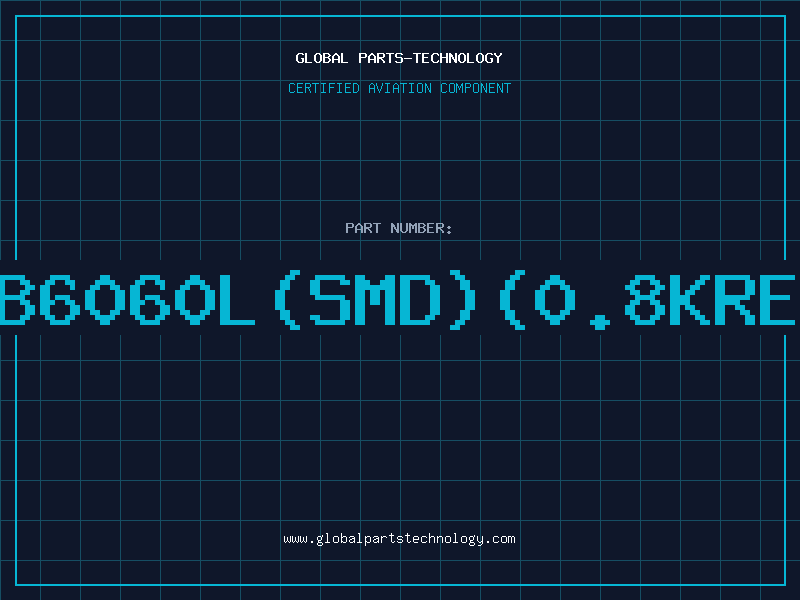The image size is (800, 600).
Task: Click the PART NUMBER: label
Action: coord(399,228)
